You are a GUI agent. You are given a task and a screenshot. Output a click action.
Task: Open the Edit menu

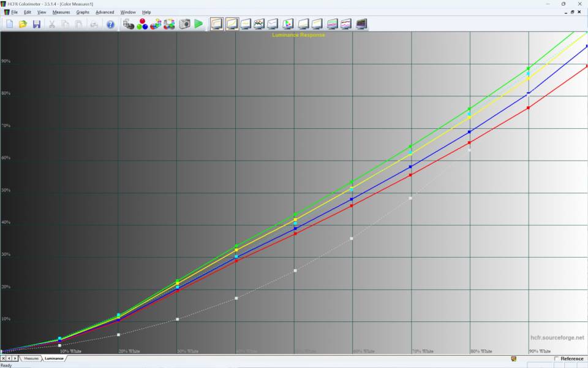tap(28, 12)
